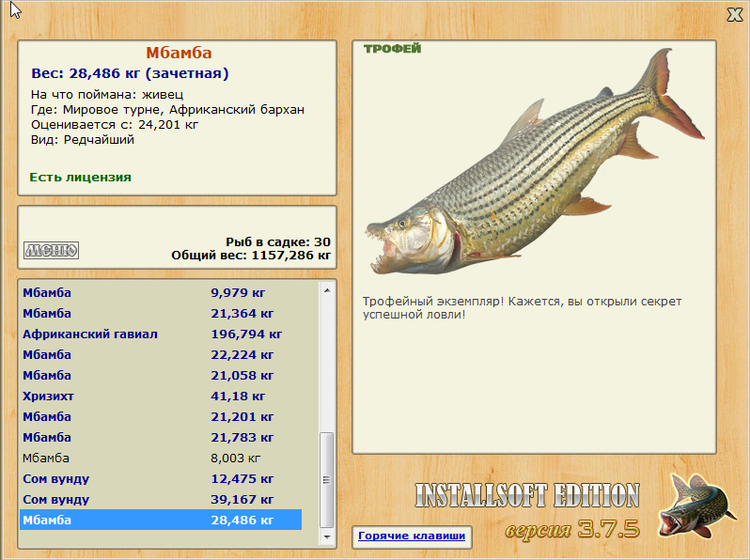This screenshot has width=750, height=560.
Task: Select the highlighted Мбамба 28,486 кг row
Action: [x=161, y=520]
